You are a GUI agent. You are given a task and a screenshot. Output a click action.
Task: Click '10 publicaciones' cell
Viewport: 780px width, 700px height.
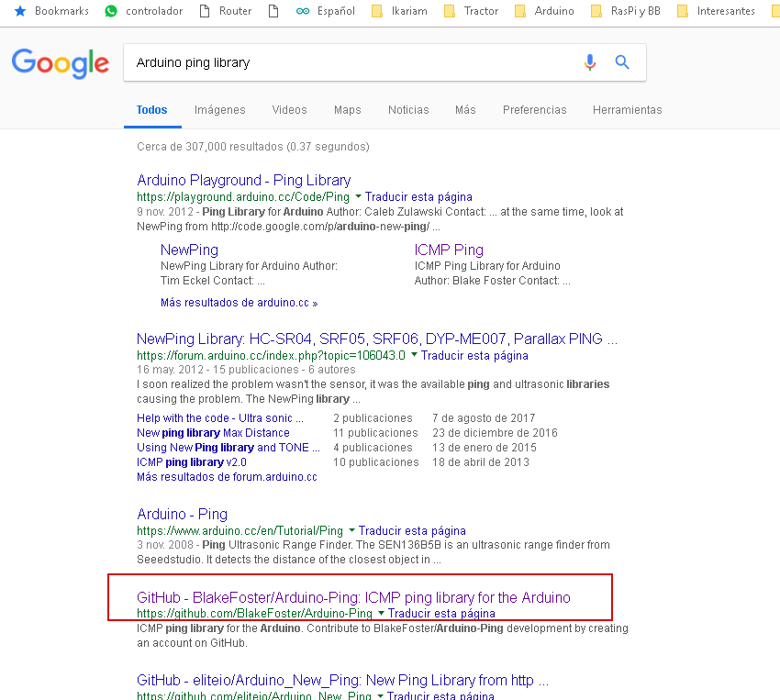376,461
